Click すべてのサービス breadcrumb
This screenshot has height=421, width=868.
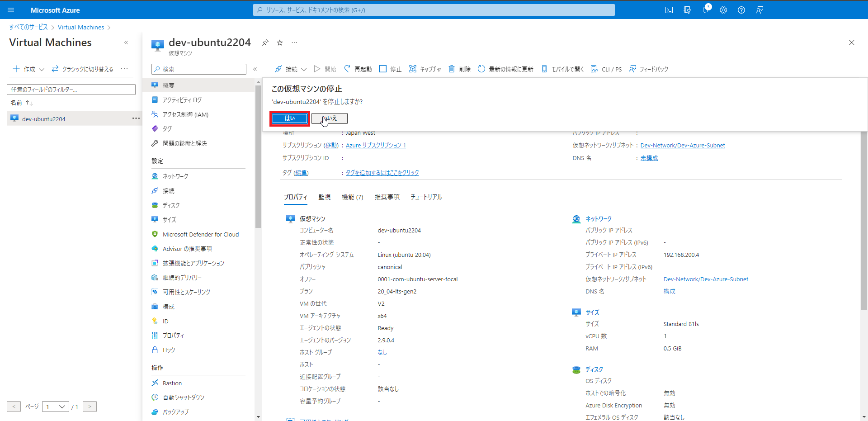click(28, 27)
